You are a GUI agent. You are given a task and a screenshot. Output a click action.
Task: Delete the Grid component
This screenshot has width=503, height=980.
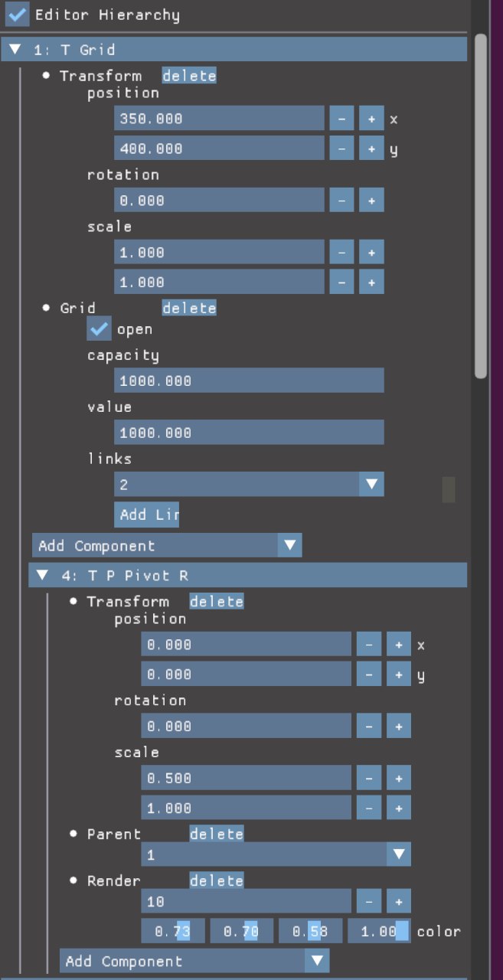tap(189, 308)
